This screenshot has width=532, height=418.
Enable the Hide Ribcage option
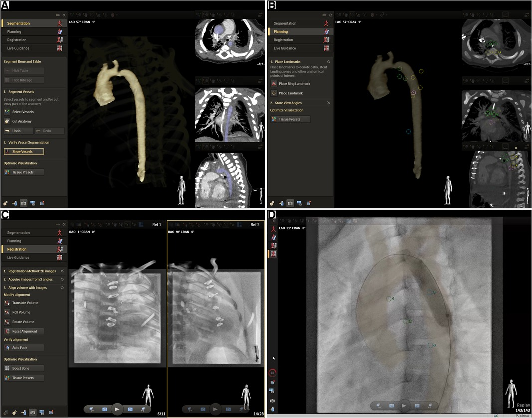click(23, 80)
